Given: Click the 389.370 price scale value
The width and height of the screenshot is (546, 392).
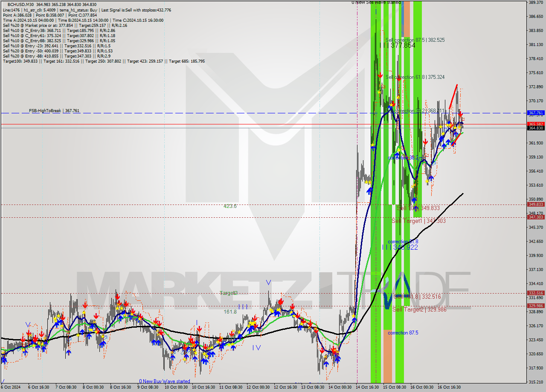Looking at the screenshot, I should click(536, 3).
